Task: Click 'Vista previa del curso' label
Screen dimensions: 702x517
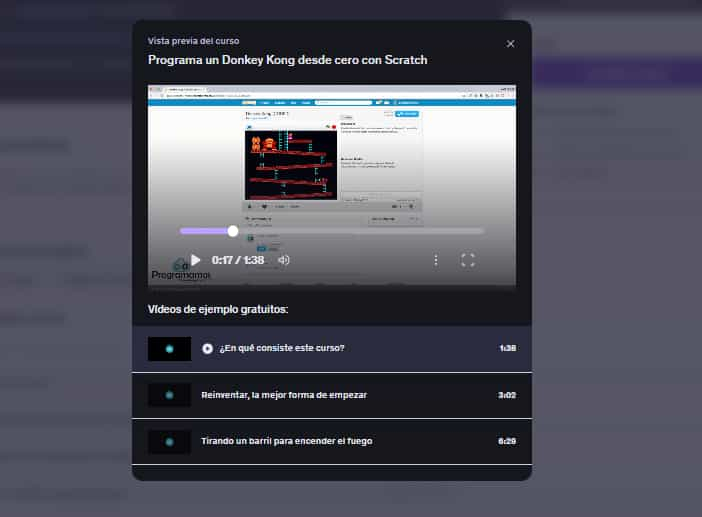Action: click(193, 41)
